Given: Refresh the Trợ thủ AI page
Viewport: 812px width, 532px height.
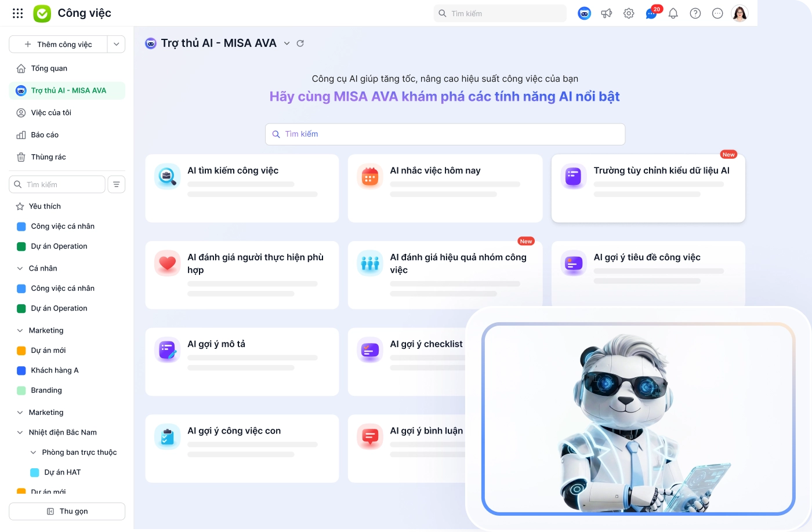Looking at the screenshot, I should pyautogui.click(x=300, y=43).
